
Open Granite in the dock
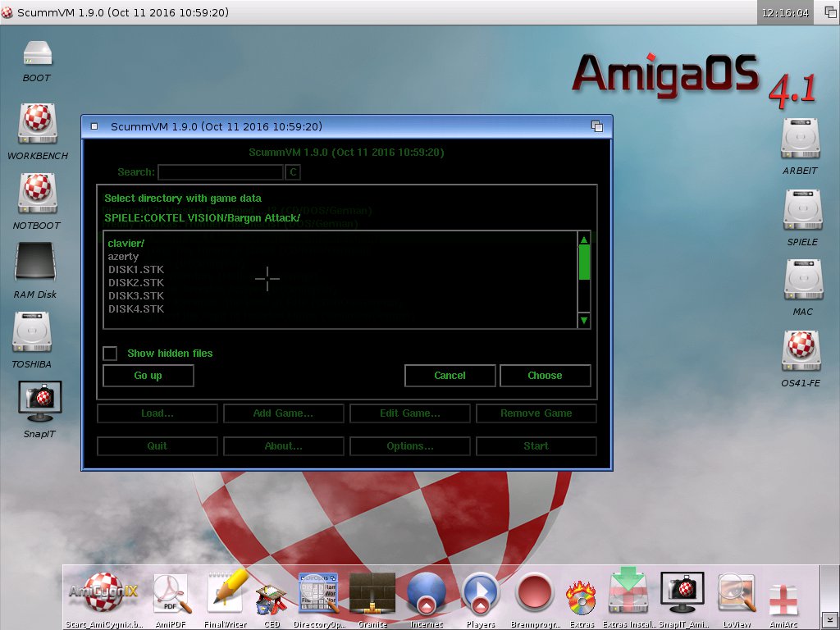(372, 593)
